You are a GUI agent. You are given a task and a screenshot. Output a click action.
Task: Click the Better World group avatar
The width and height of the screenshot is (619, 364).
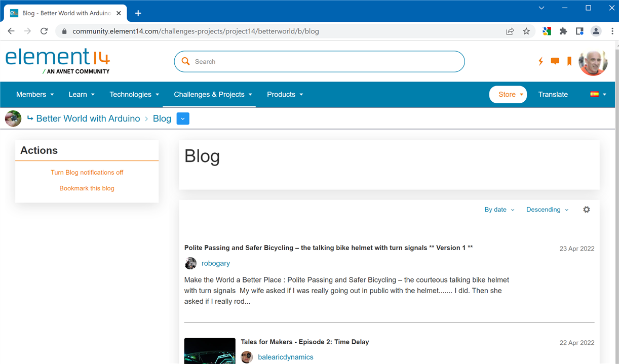click(x=13, y=118)
